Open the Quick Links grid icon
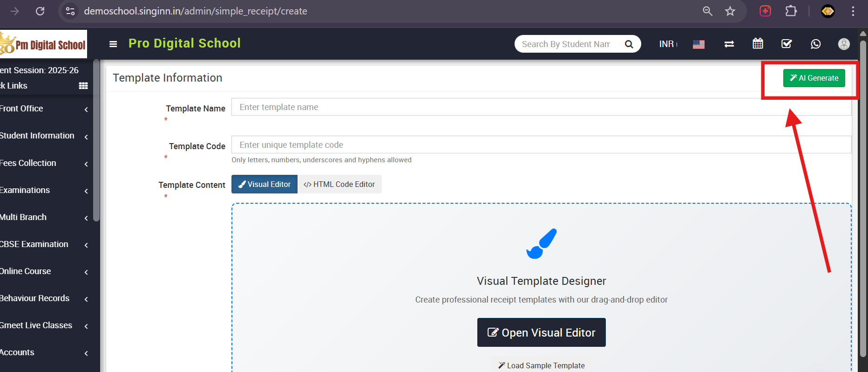The width and height of the screenshot is (868, 372). point(83,86)
